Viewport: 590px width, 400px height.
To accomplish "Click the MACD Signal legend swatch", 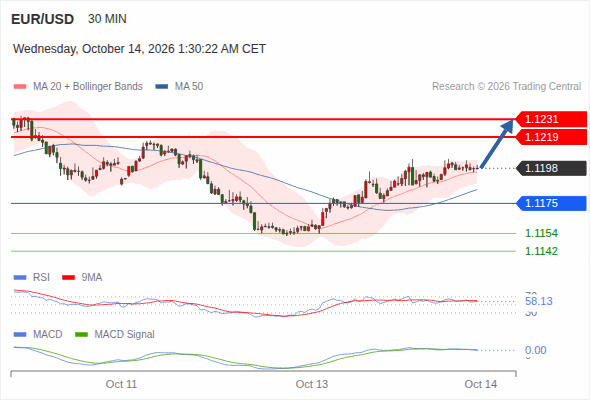I will click(81, 335).
